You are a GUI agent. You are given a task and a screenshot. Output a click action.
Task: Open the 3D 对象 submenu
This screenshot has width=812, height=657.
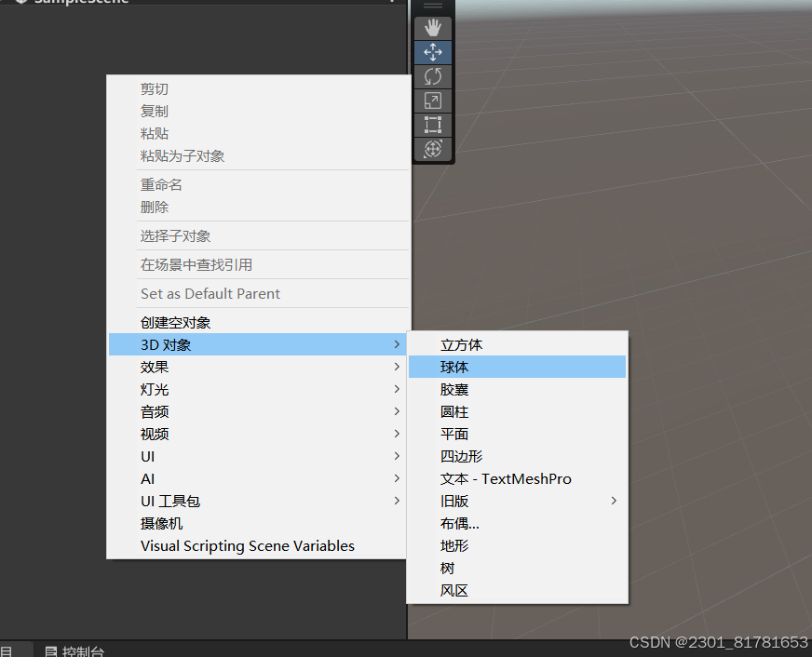259,344
